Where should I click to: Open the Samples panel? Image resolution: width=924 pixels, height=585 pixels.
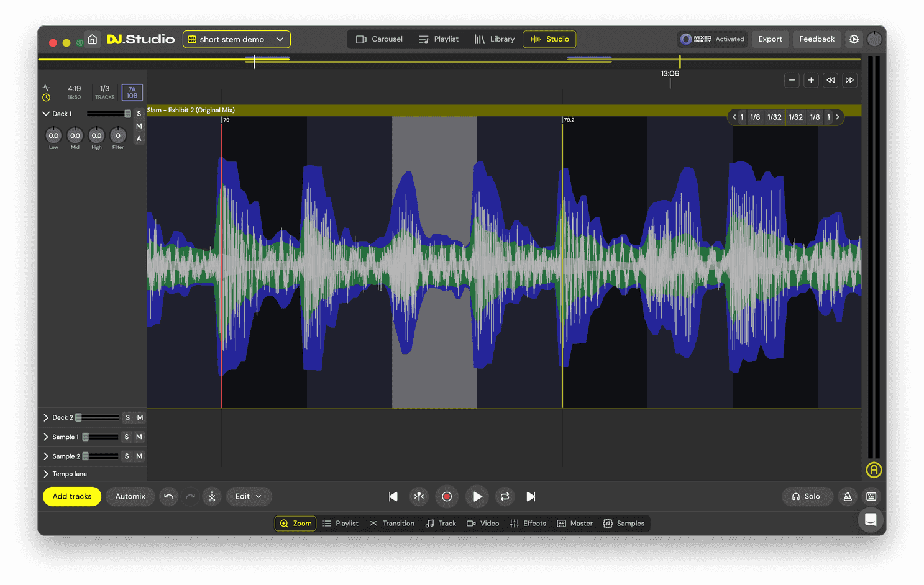pos(624,523)
